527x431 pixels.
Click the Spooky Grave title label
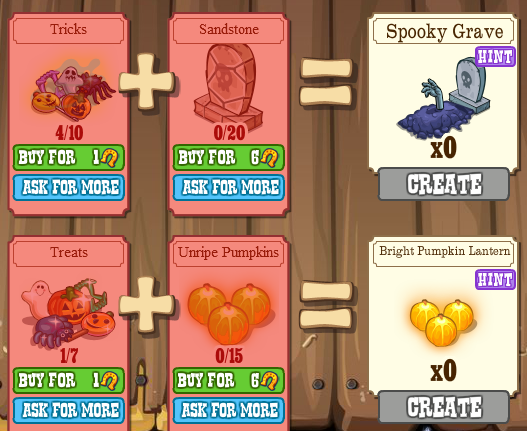point(444,32)
